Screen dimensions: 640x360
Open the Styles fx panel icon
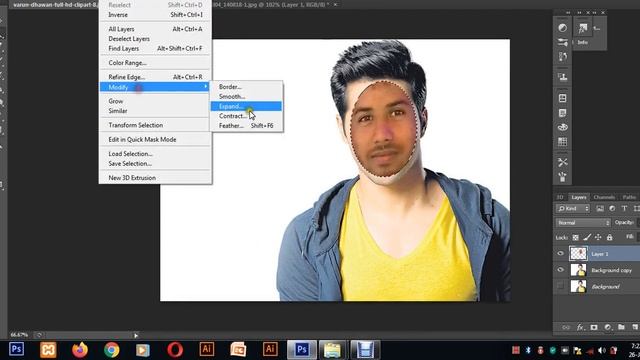[x=582, y=28]
